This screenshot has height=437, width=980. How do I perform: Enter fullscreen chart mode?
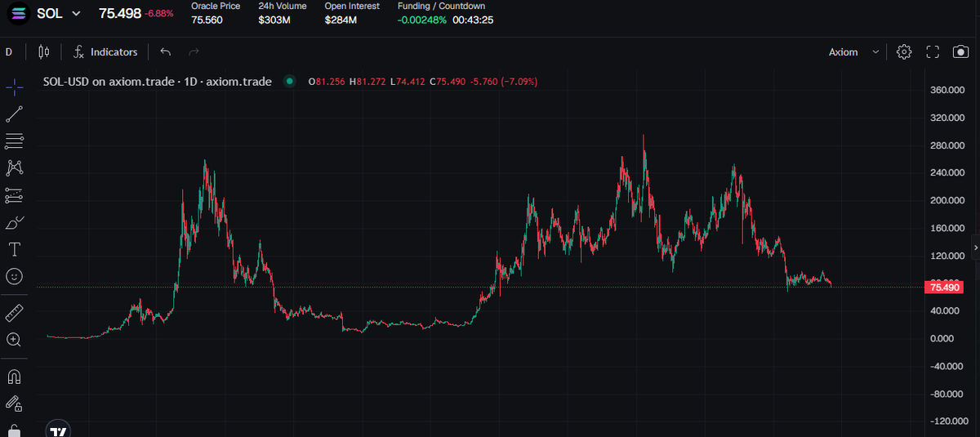click(x=933, y=51)
